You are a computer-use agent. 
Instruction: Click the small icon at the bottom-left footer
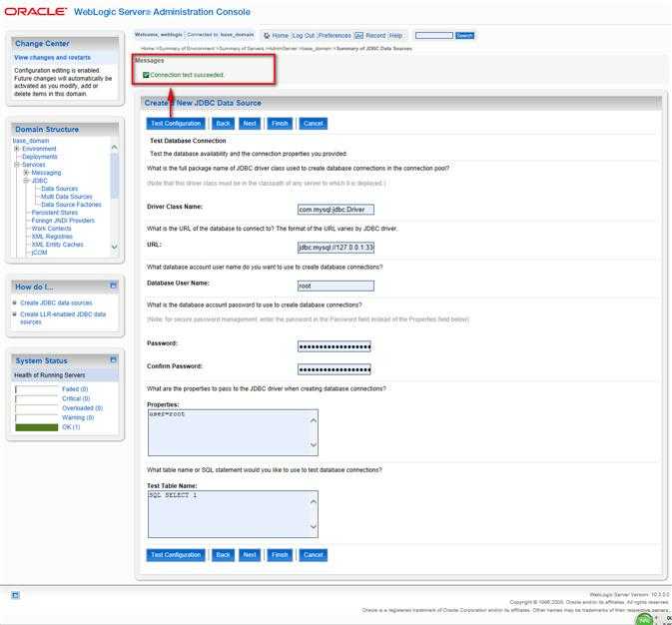tap(15, 595)
